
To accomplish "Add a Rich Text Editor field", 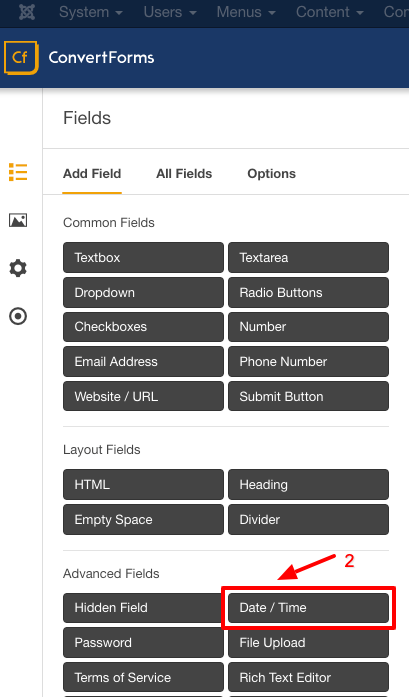I will (x=309, y=677).
